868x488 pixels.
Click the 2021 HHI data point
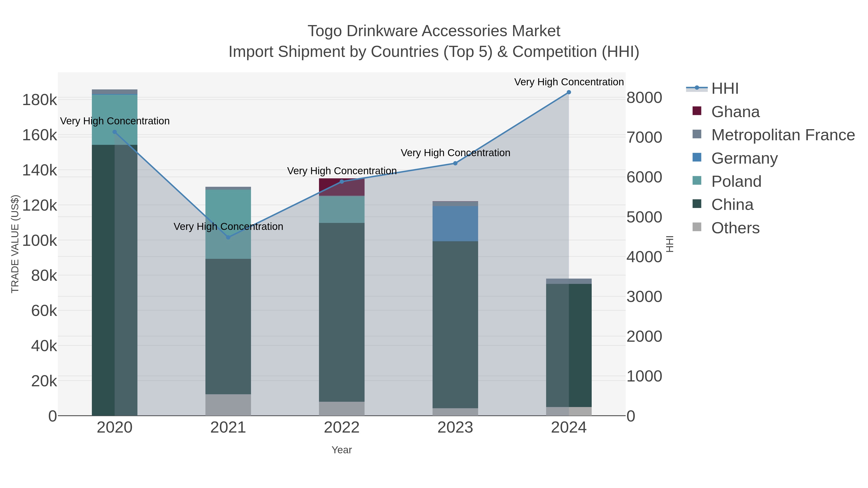pos(228,237)
